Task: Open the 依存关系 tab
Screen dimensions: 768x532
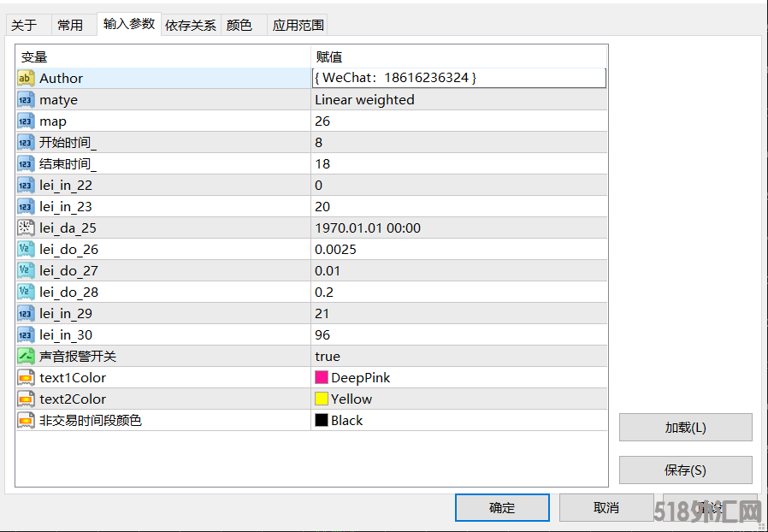Action: coord(191,25)
